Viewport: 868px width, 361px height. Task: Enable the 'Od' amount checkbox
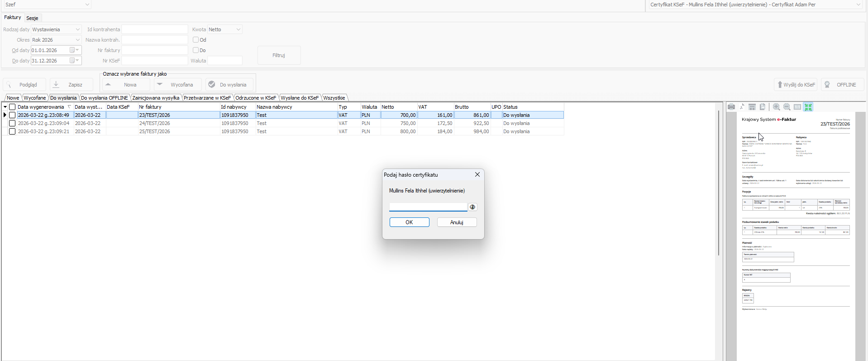(x=196, y=40)
